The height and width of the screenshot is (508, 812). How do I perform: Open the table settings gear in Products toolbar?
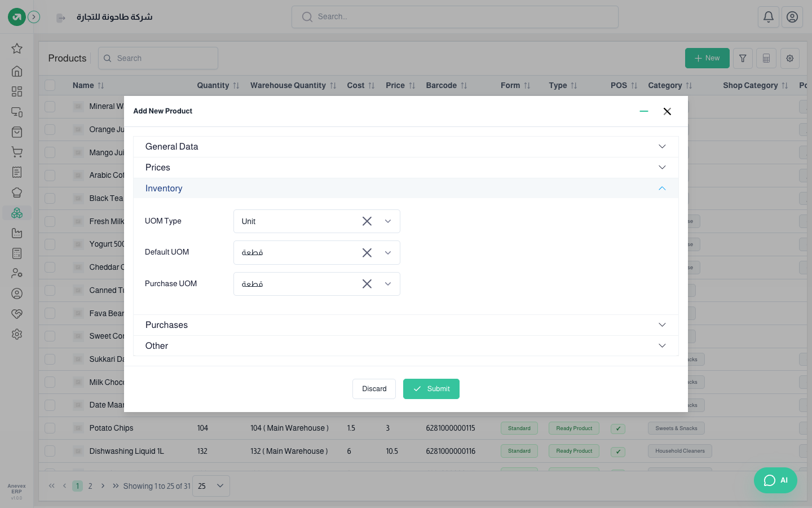coord(790,58)
